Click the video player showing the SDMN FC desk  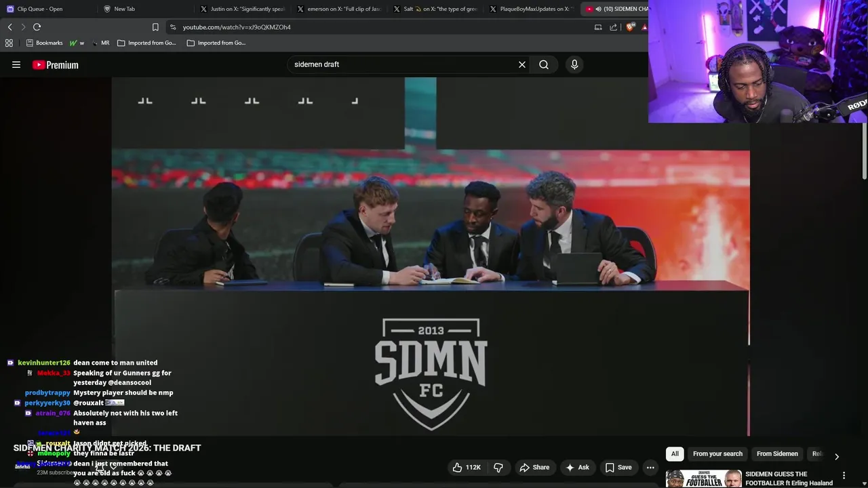pyautogui.click(x=431, y=256)
